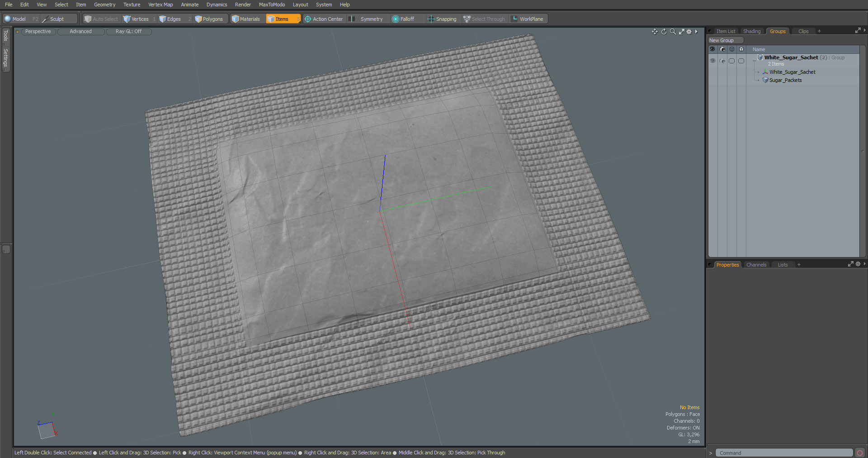The image size is (868, 458).
Task: Open the MaxToModo menu
Action: pyautogui.click(x=272, y=5)
